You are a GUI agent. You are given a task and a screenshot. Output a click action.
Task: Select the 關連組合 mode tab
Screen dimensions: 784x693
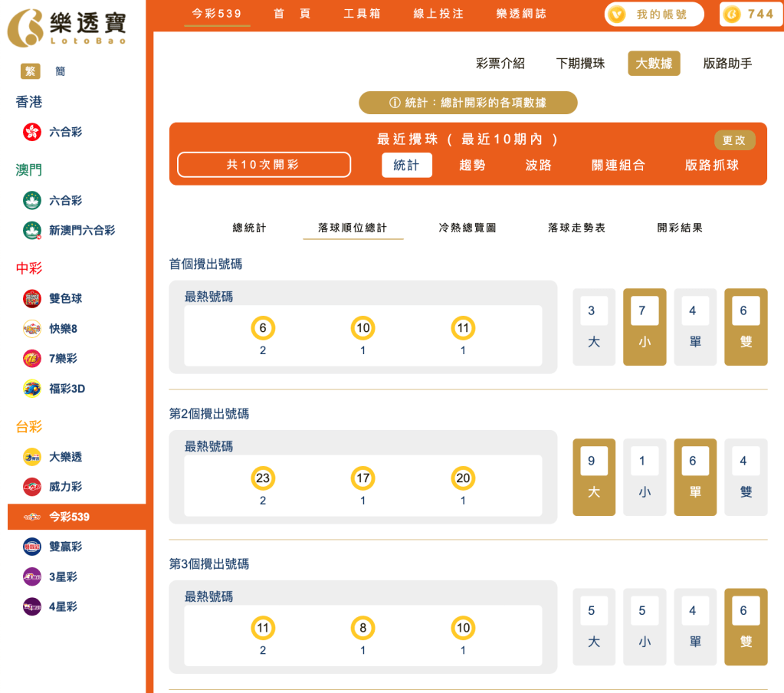618,165
